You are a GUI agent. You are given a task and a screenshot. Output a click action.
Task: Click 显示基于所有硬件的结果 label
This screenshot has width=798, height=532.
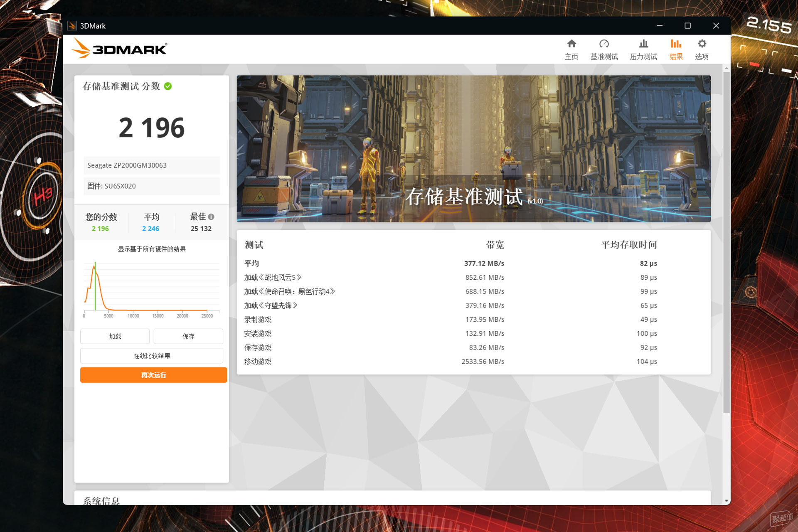(x=152, y=249)
